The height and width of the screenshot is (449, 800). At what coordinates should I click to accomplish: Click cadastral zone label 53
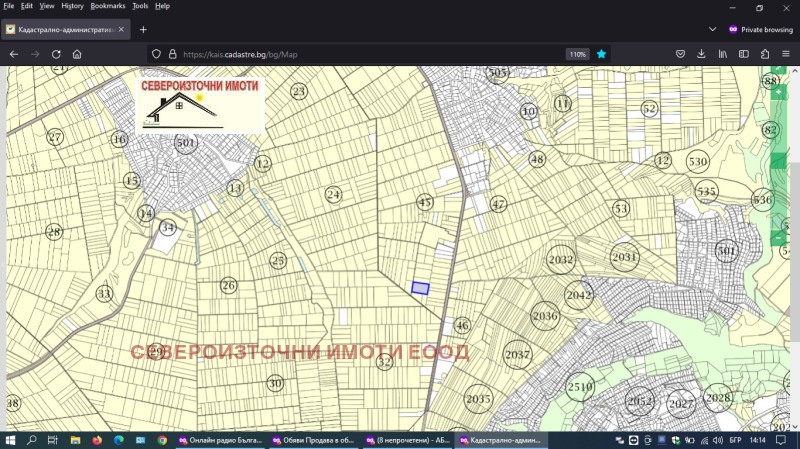621,208
